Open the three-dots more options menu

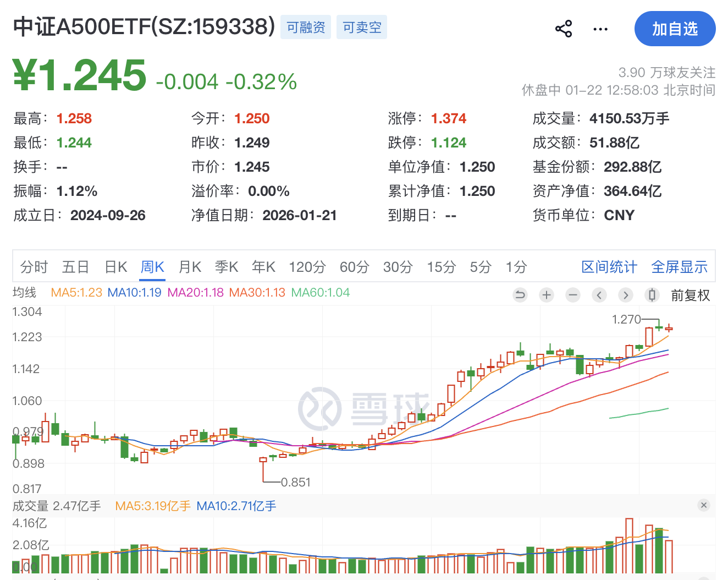click(x=600, y=29)
